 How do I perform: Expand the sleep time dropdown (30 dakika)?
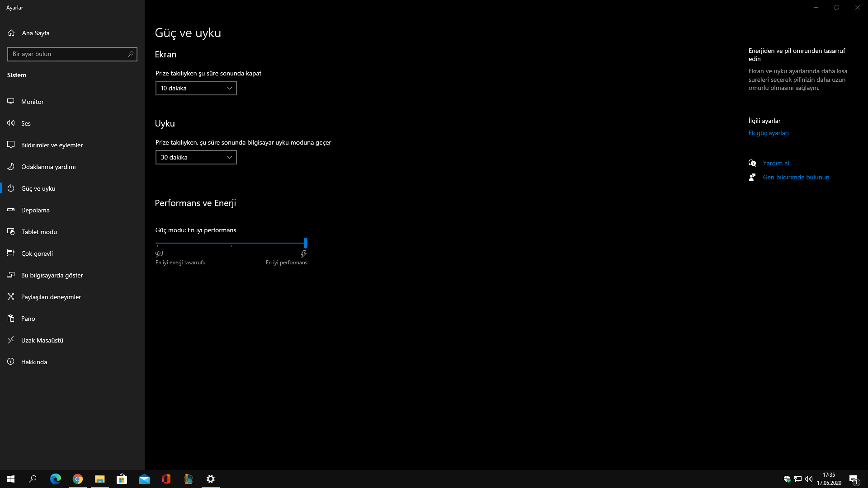click(196, 157)
